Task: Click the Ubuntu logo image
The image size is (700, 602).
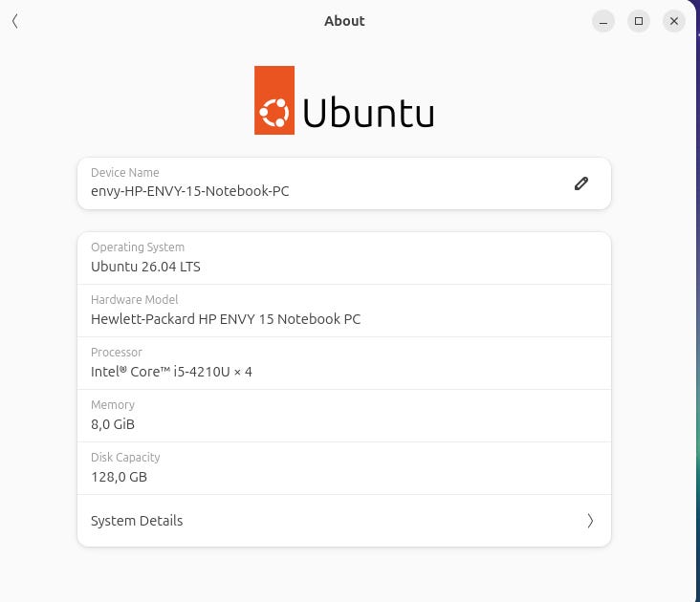Action: 344,100
